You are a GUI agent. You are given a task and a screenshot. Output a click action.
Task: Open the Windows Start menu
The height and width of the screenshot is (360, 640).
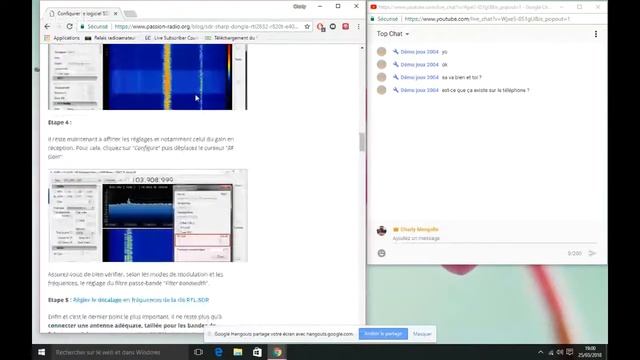[42, 352]
